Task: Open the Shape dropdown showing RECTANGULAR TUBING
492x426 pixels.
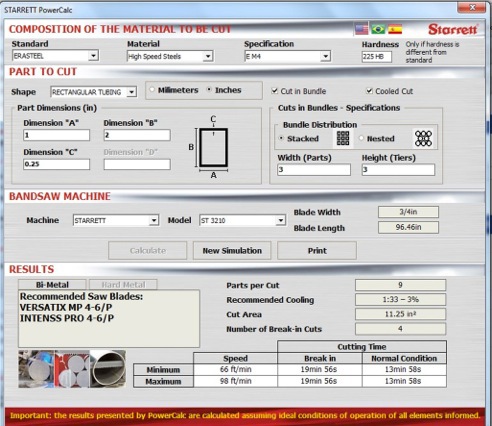Action: (93, 92)
